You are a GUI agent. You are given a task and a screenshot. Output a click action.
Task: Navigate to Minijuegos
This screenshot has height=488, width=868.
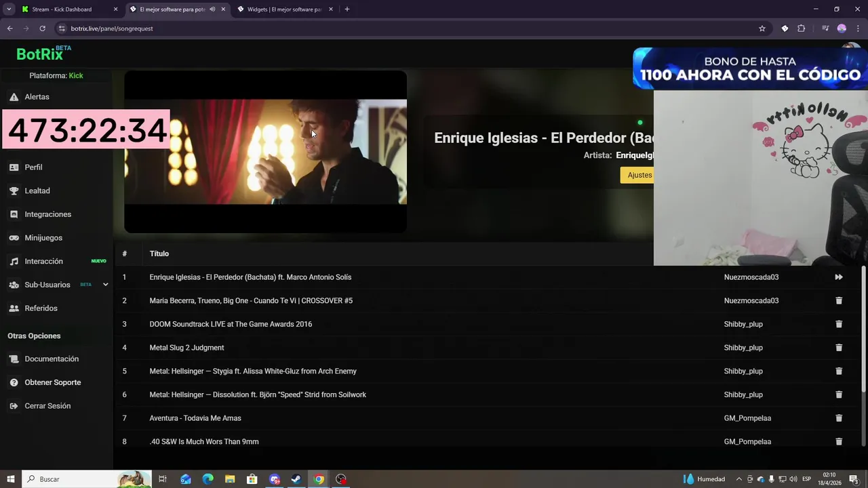tap(43, 238)
